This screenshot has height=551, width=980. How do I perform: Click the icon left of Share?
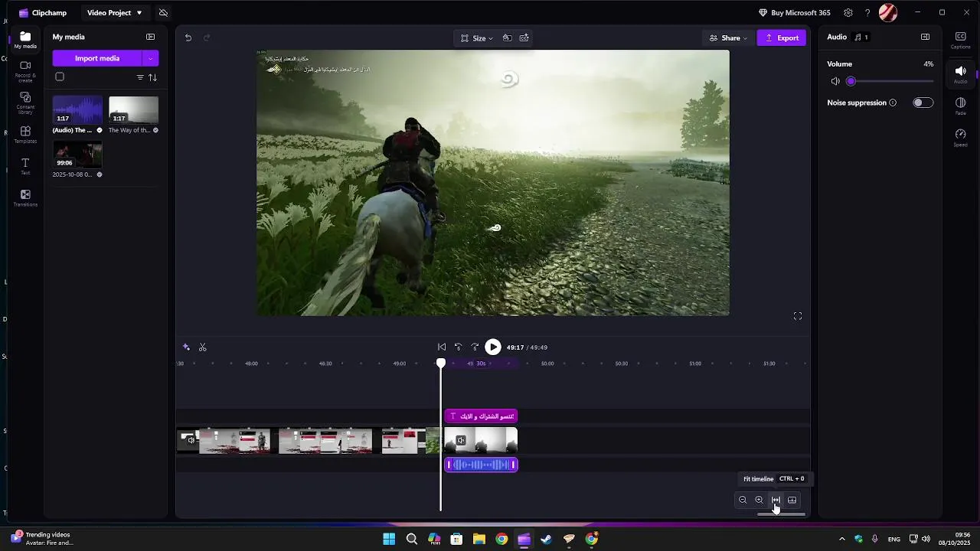coord(524,37)
